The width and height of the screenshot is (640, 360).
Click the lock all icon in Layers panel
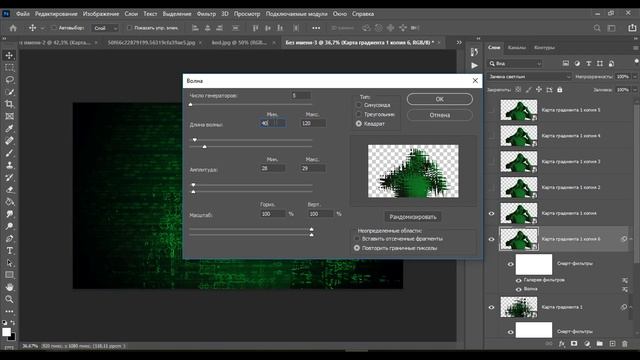[x=560, y=89]
